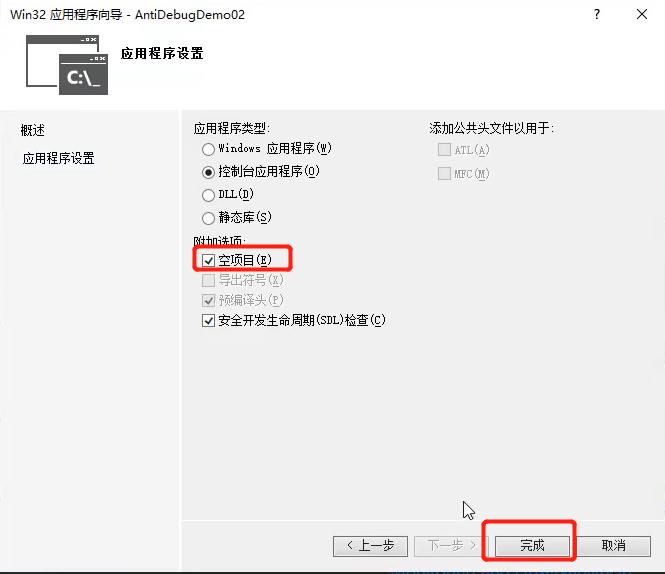Click the help question mark icon
Image resolution: width=665 pixels, height=574 pixels.
(x=597, y=14)
